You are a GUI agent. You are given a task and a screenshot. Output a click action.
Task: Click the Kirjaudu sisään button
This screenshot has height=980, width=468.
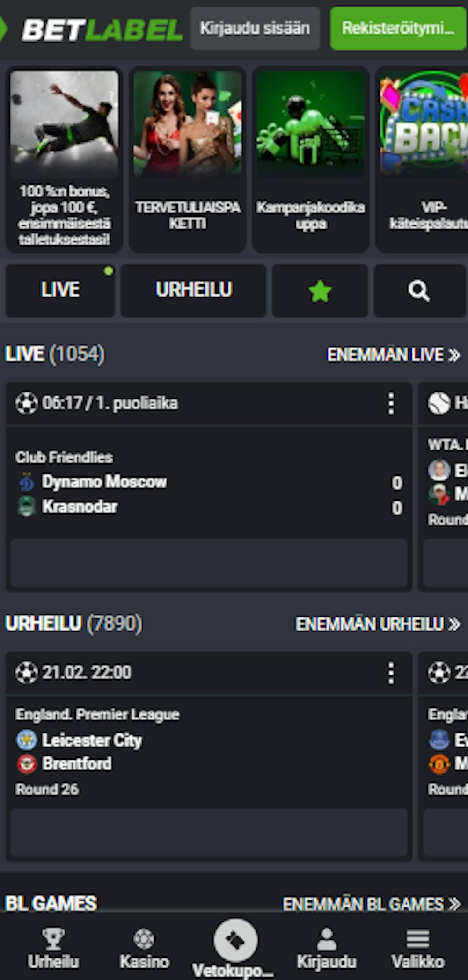point(255,28)
